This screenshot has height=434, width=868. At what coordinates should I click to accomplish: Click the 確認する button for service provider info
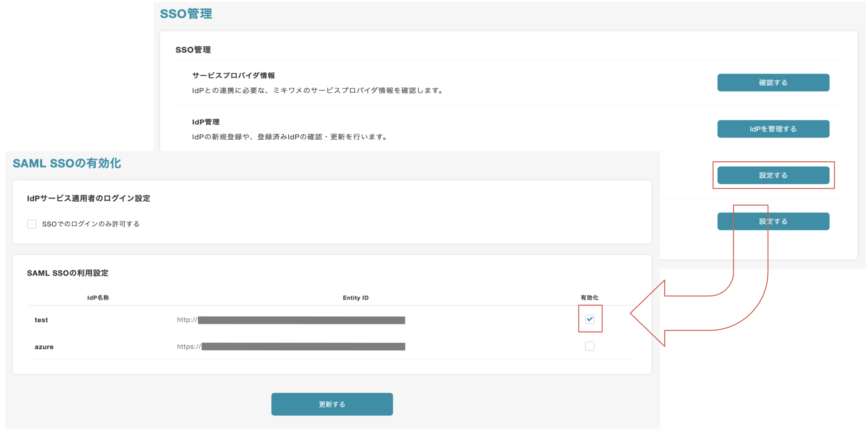click(x=773, y=83)
